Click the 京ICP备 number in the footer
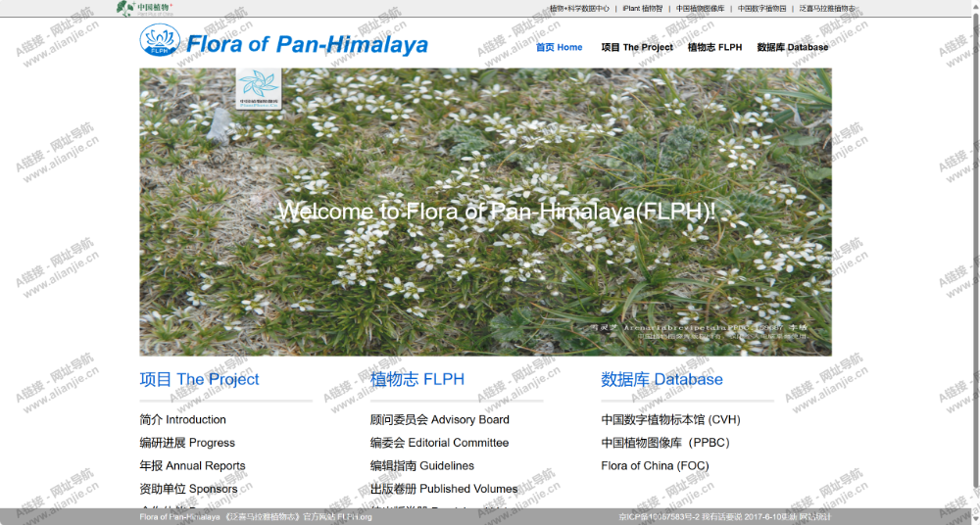 coord(660,517)
